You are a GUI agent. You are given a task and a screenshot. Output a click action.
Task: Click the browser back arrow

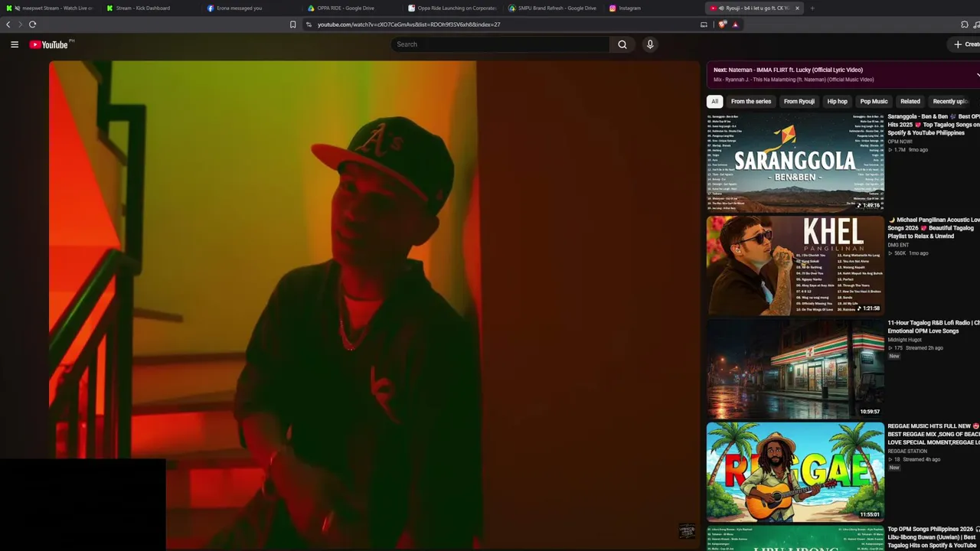click(x=8, y=24)
